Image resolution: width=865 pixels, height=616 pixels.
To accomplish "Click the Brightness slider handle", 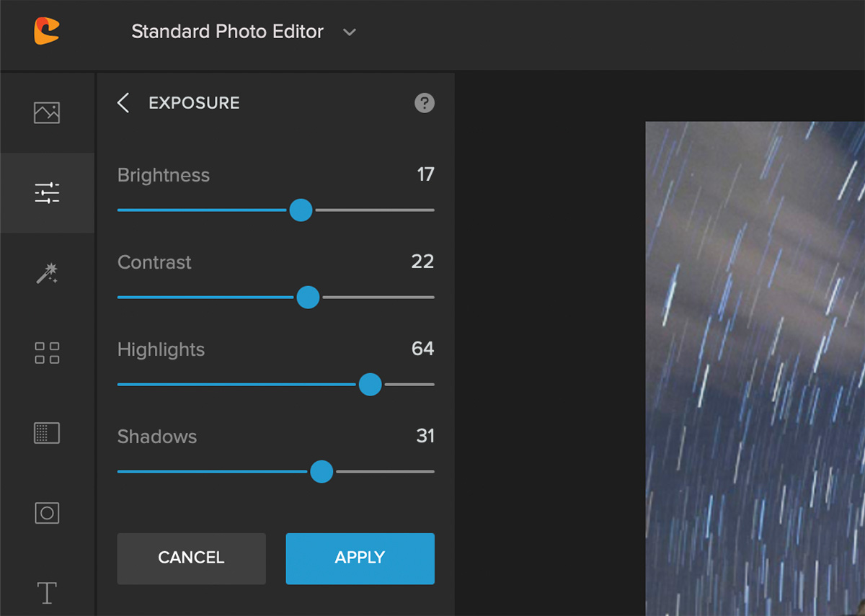I will [x=301, y=210].
